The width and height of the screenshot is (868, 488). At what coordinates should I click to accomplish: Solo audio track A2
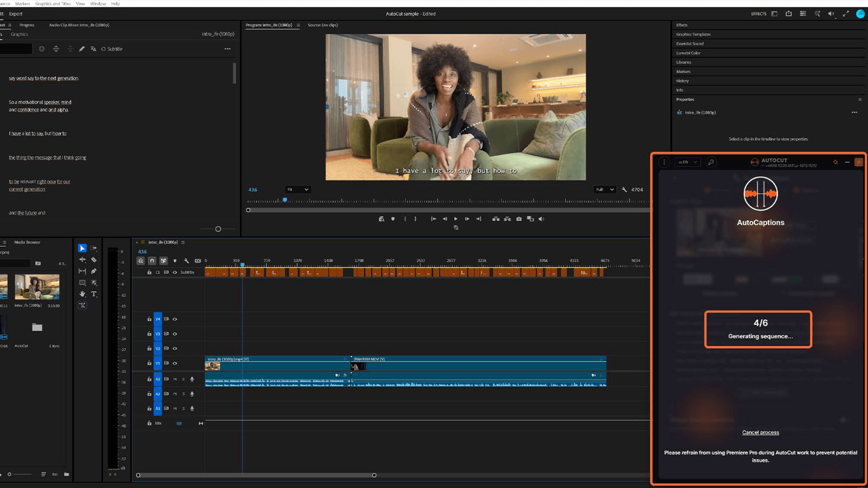183,394
